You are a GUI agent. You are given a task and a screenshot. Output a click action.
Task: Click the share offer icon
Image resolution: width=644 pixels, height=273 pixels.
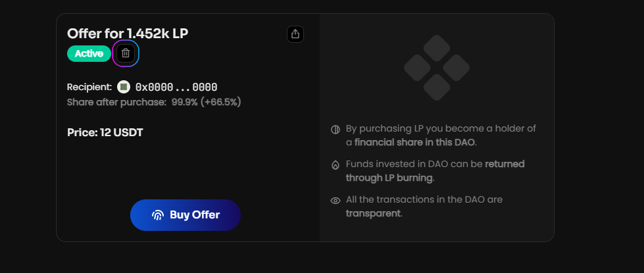(295, 34)
